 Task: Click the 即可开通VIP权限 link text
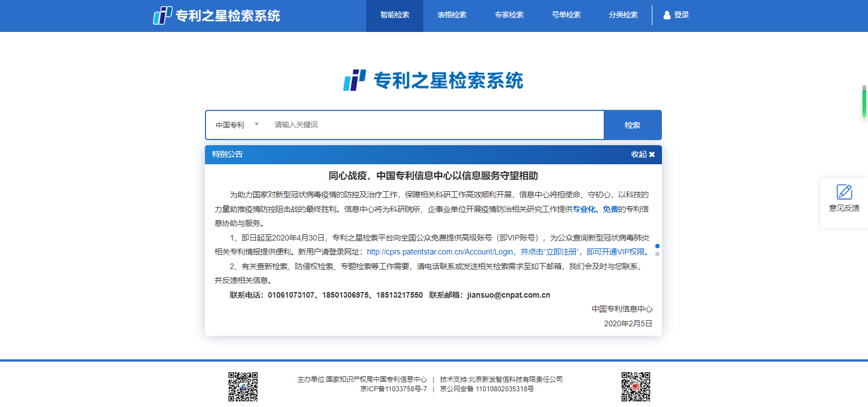[616, 251]
